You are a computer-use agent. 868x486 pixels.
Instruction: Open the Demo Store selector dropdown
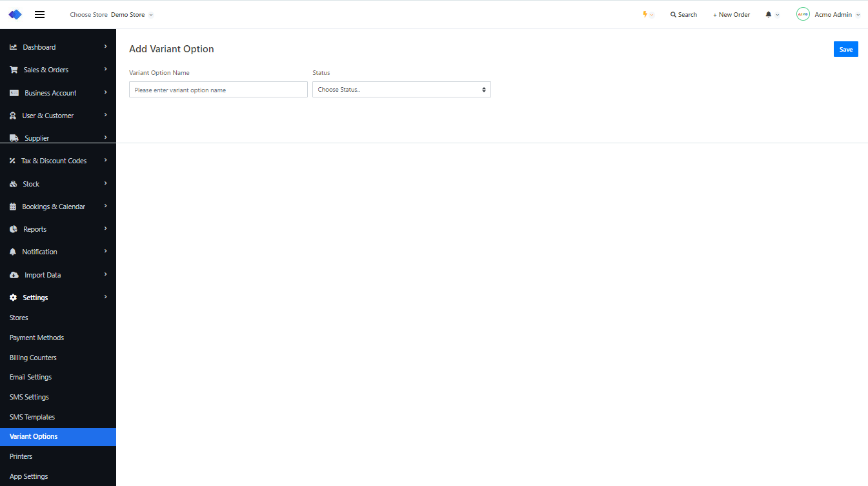(132, 14)
